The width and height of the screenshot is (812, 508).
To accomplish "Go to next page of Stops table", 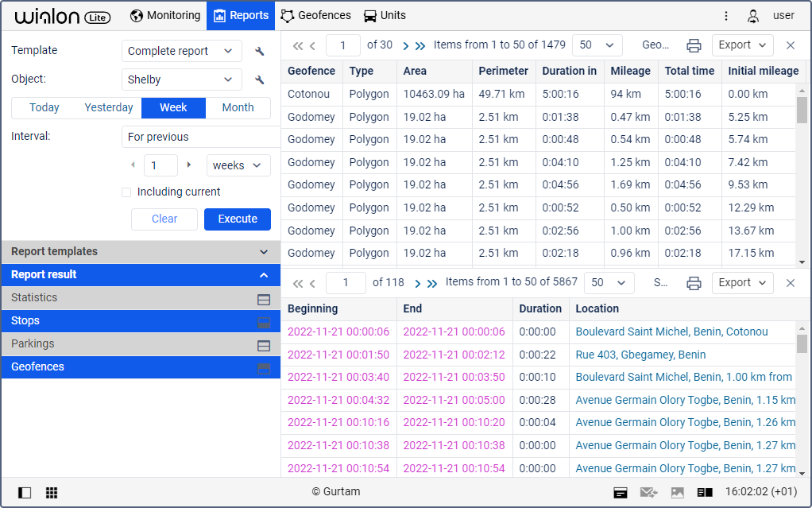I will (418, 284).
